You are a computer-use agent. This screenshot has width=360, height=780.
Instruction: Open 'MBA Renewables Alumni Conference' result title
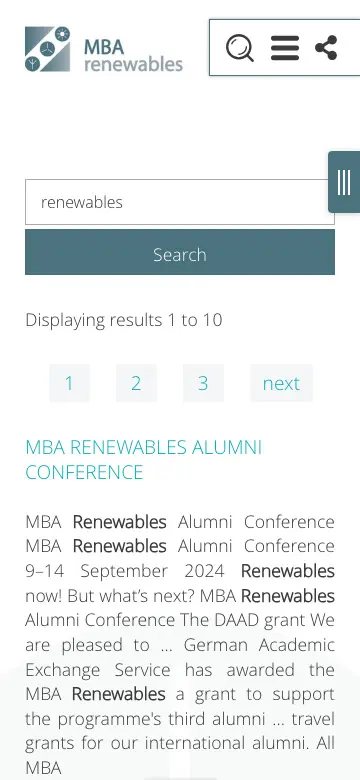[x=143, y=459]
